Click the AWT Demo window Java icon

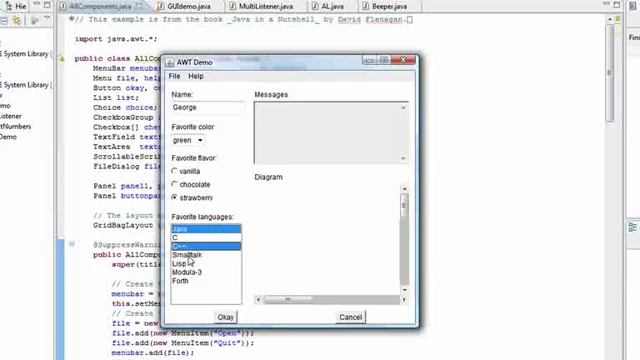click(x=169, y=62)
